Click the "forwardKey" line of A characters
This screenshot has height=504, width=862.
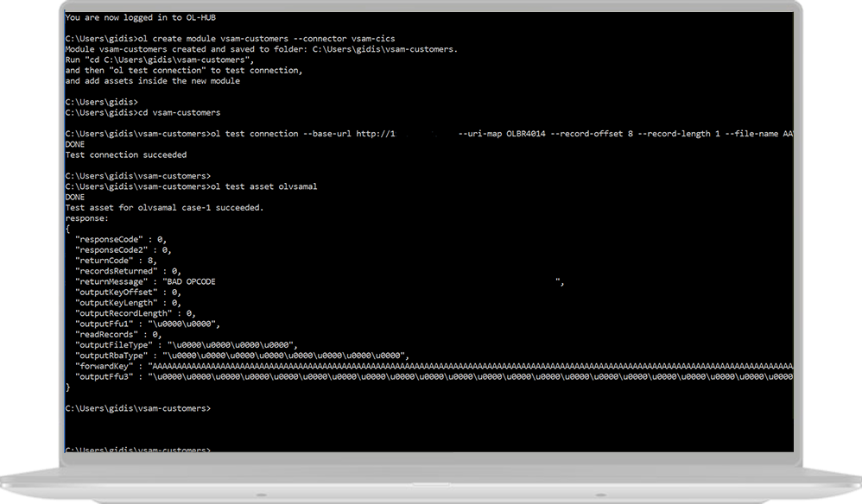pyautogui.click(x=434, y=366)
